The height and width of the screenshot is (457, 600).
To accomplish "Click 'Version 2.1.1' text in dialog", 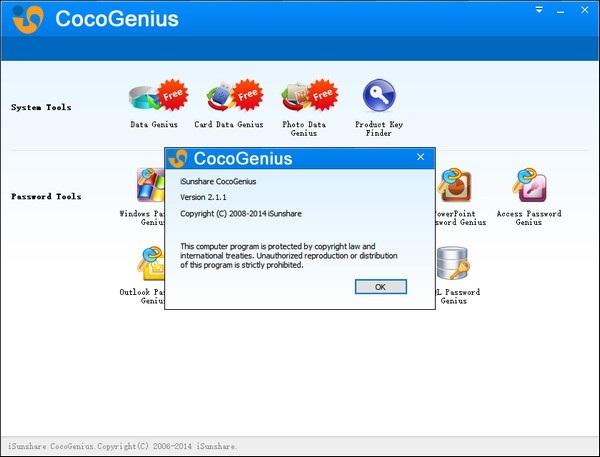I will [x=203, y=197].
